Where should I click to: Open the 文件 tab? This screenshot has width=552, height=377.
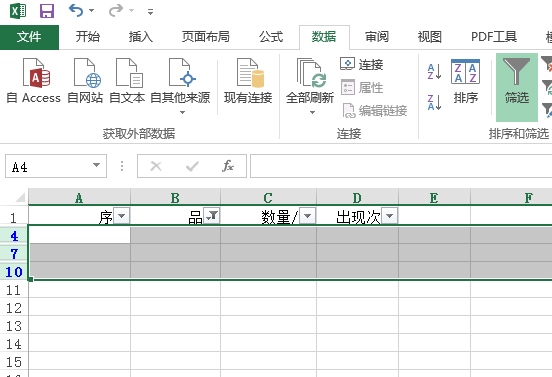point(29,37)
